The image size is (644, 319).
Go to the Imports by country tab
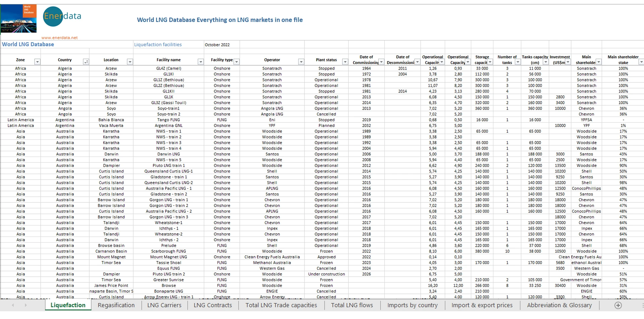click(x=412, y=305)
